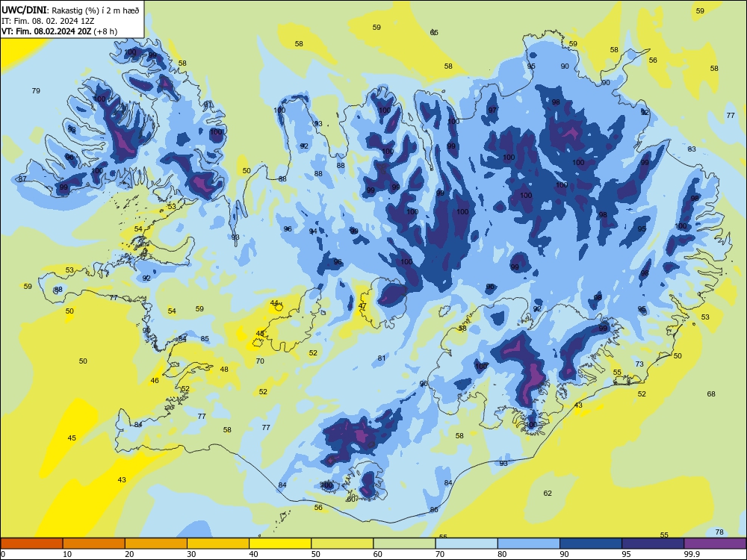Click the humidity value '79' on the map
The image size is (747, 560).
[x=36, y=90]
